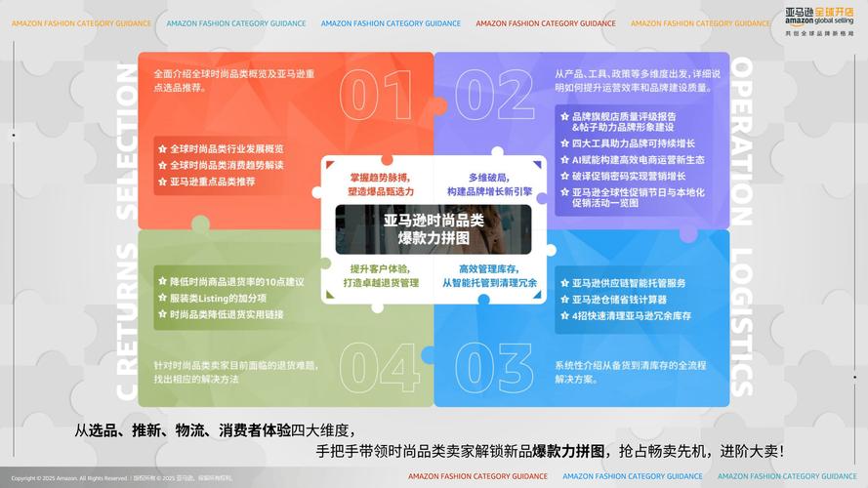The image size is (868, 488).
Task: Click the description starting 针对时尚品类卖家目前面临的退货难题
Action: 236,373
